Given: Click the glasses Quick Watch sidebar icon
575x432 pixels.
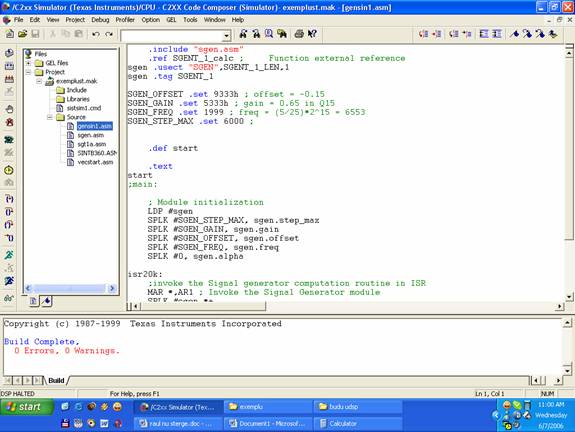Looking at the screenshot, I should point(9,299).
